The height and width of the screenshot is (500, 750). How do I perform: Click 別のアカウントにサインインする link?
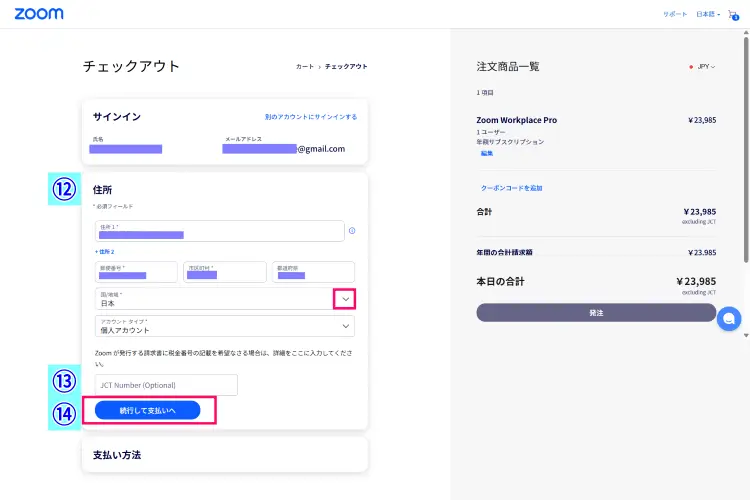coord(311,117)
